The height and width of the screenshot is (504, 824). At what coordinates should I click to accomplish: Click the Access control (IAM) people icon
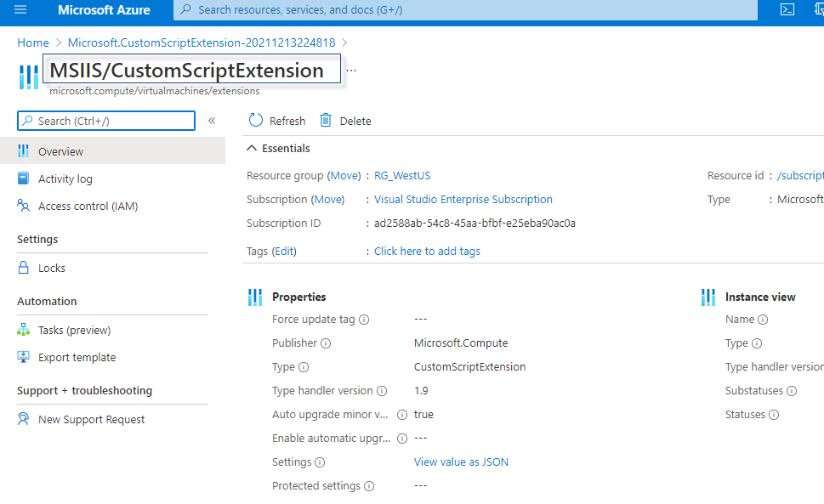[x=23, y=206]
